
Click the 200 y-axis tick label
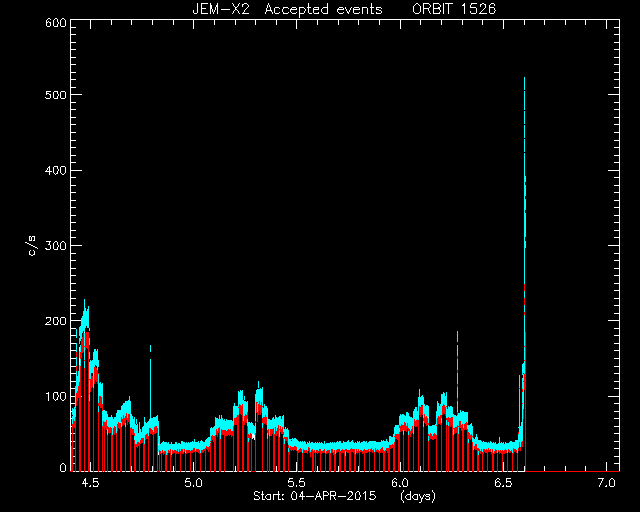point(56,321)
